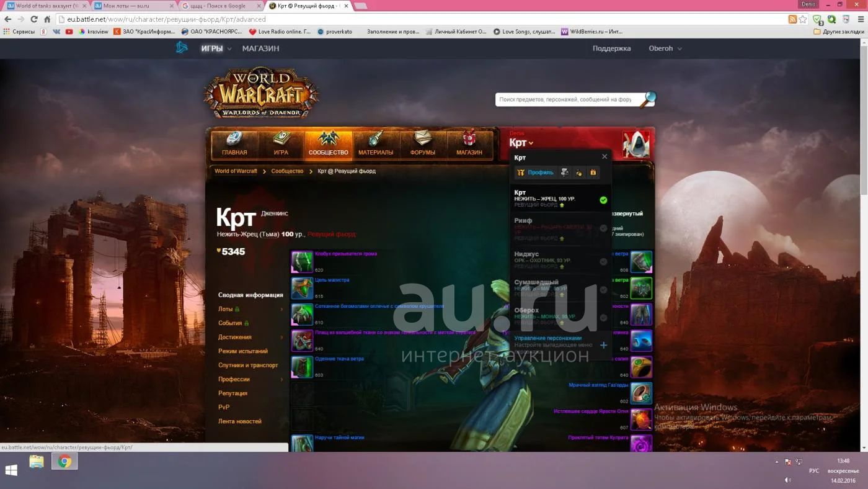Open the Windows Start button

click(x=11, y=470)
